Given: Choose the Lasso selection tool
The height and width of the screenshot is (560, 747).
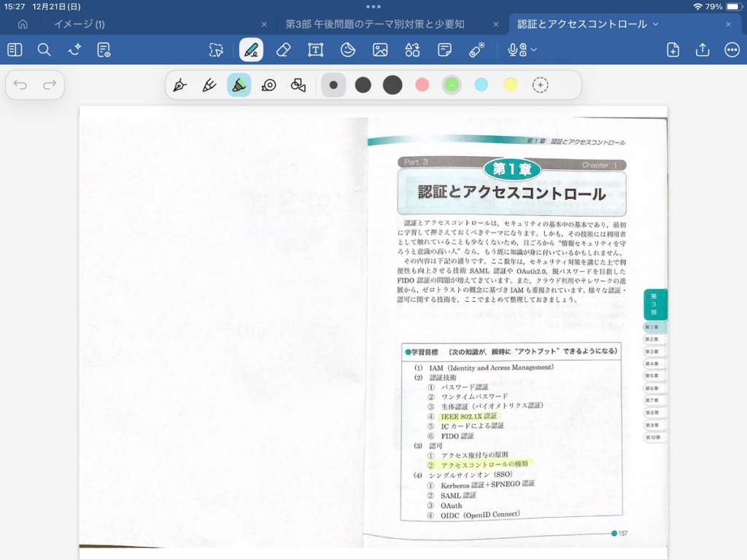Looking at the screenshot, I should coord(216,50).
